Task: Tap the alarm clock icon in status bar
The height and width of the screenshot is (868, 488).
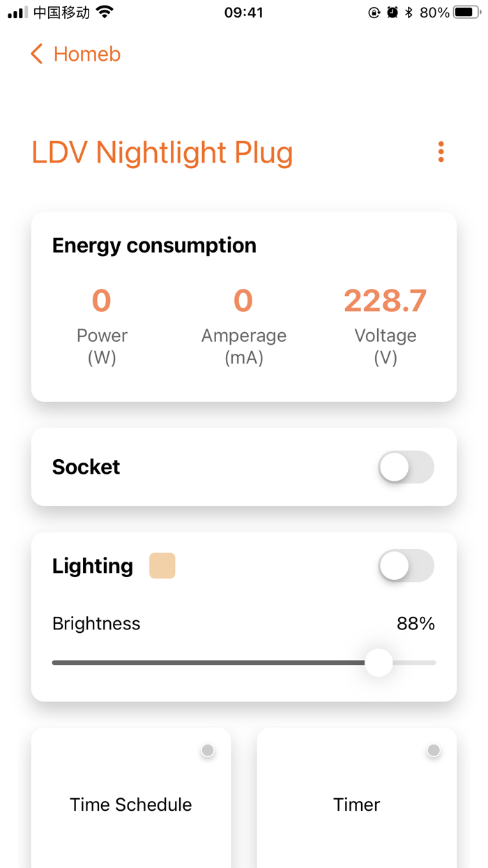Action: point(391,11)
